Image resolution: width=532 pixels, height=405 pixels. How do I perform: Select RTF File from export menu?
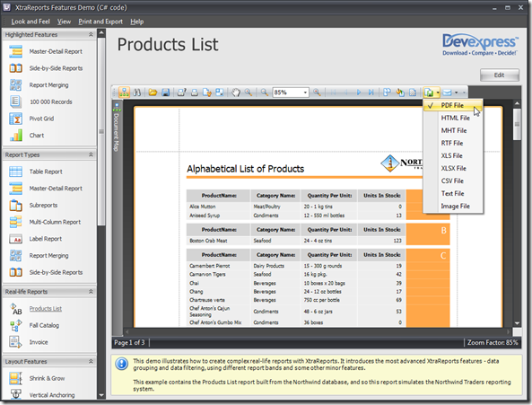pos(453,144)
